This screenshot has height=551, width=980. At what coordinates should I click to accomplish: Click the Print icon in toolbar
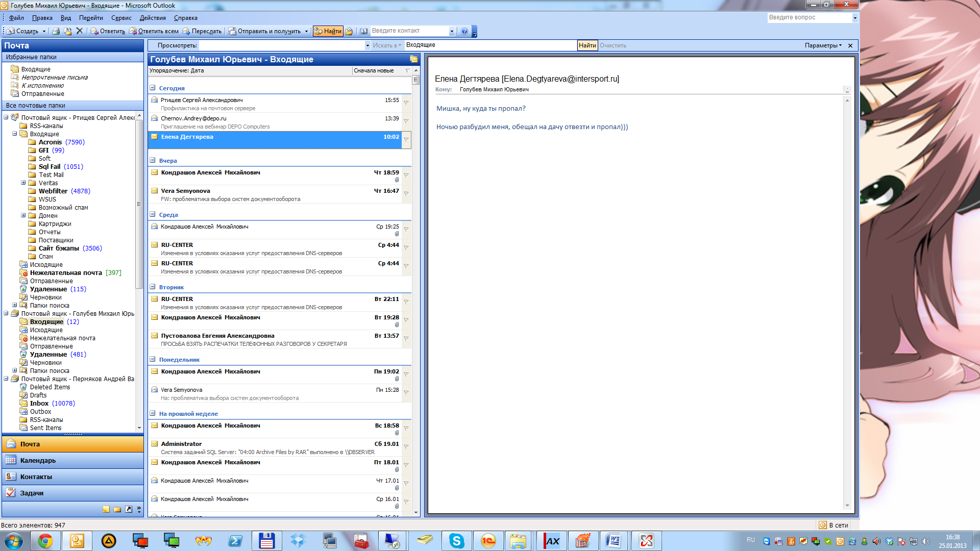(x=56, y=31)
